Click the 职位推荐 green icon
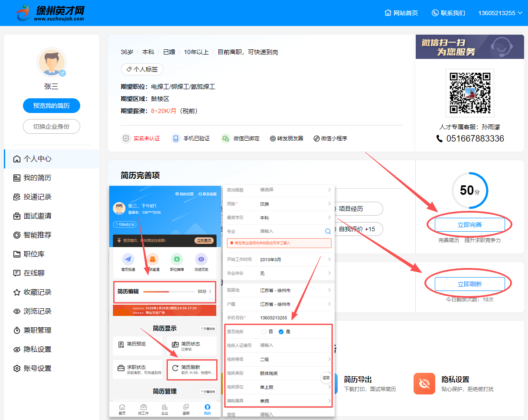This screenshot has width=528, height=420. coord(176,259)
